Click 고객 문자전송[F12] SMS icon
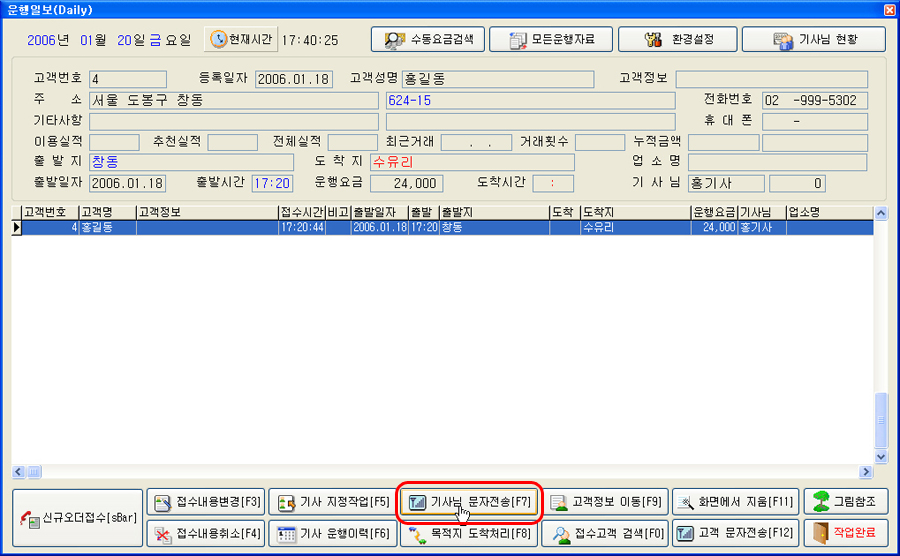The height and width of the screenshot is (556, 900). [x=685, y=534]
